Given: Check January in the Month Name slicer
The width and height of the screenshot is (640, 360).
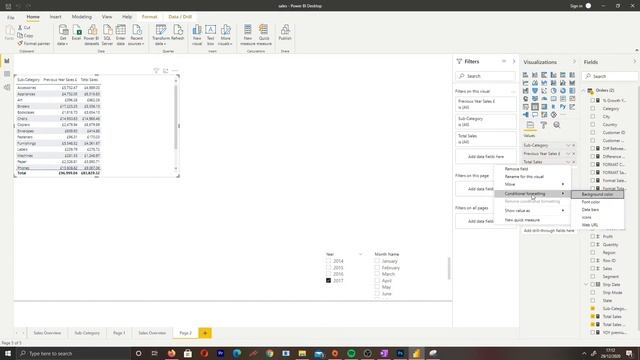Looking at the screenshot, I should coord(377,261).
